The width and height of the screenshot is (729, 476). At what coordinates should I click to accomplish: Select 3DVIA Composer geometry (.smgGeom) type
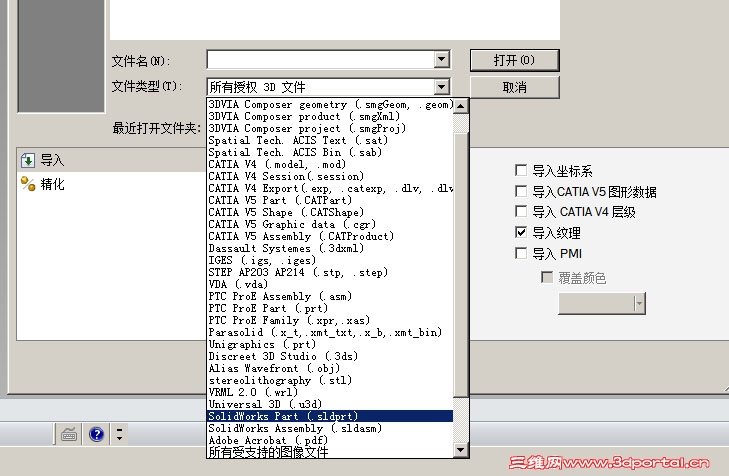[x=330, y=105]
